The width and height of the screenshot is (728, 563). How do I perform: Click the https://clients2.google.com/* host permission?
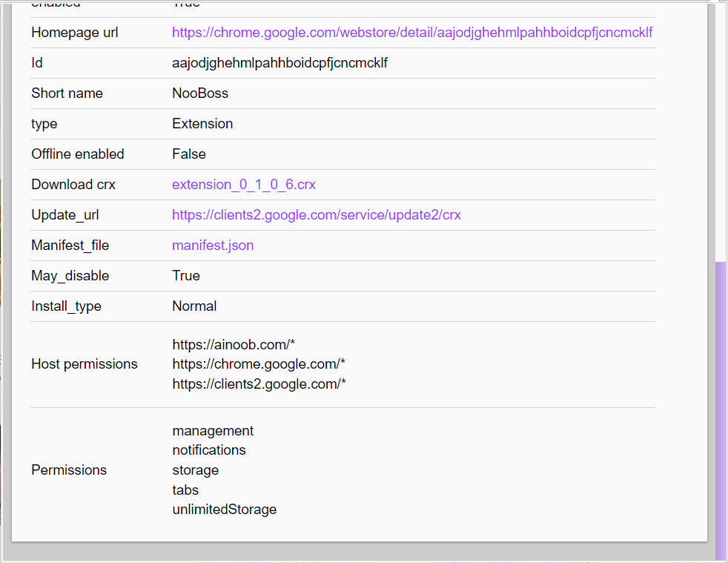[259, 384]
